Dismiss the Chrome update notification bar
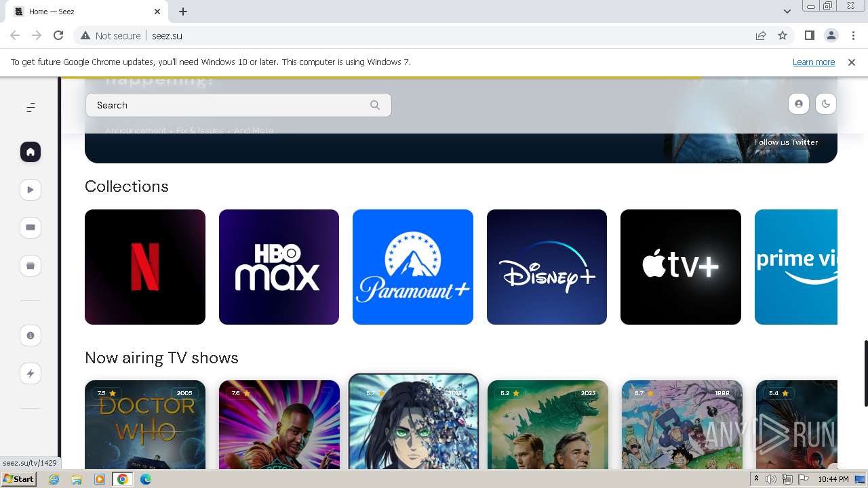 tap(852, 62)
